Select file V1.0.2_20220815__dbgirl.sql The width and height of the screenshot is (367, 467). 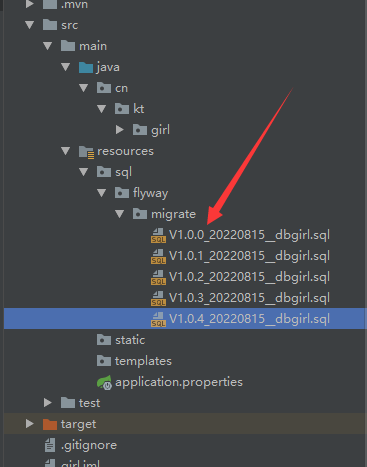[249, 277]
